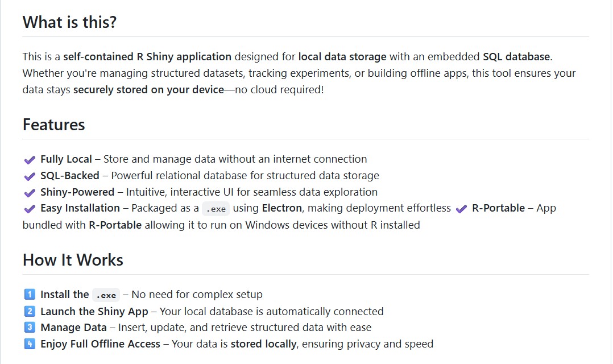The width and height of the screenshot is (613, 364).
Task: Click the Features section heading
Action: coord(53,125)
